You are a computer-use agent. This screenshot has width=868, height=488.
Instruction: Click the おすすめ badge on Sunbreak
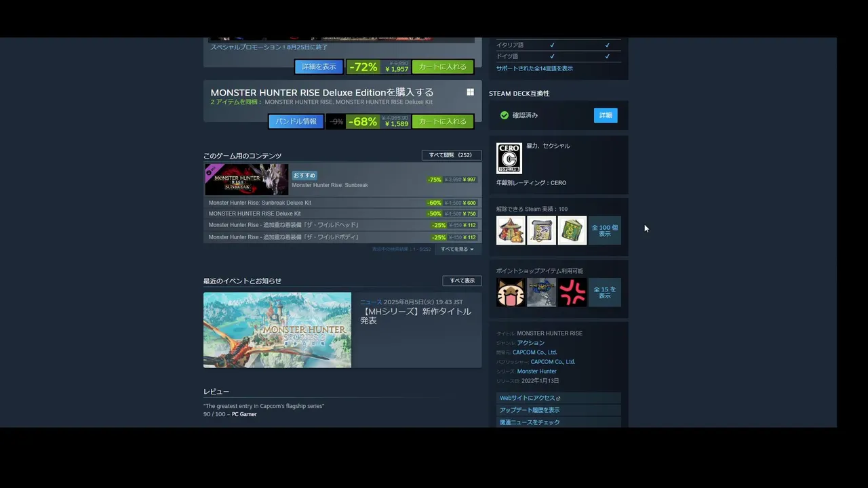point(304,176)
